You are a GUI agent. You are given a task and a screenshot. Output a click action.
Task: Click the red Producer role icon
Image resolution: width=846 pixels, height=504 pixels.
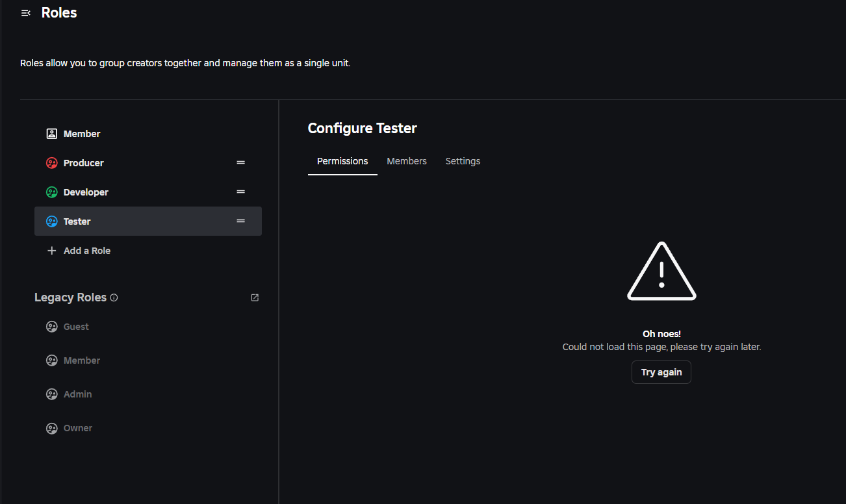pyautogui.click(x=52, y=163)
